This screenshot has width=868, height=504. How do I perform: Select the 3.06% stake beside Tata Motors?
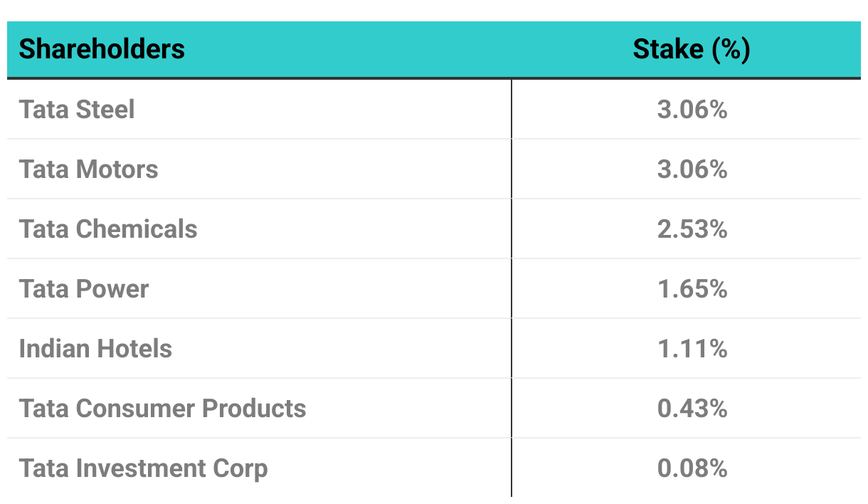(x=692, y=169)
